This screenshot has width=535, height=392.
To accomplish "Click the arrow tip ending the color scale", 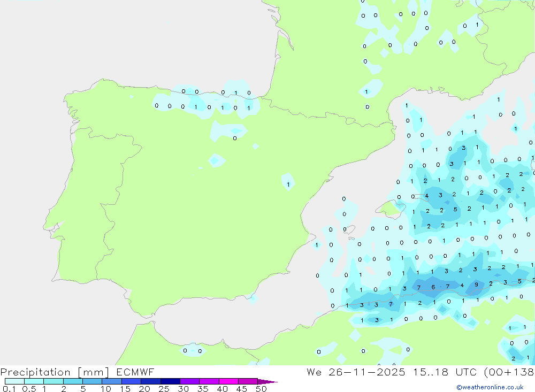I will [267, 382].
